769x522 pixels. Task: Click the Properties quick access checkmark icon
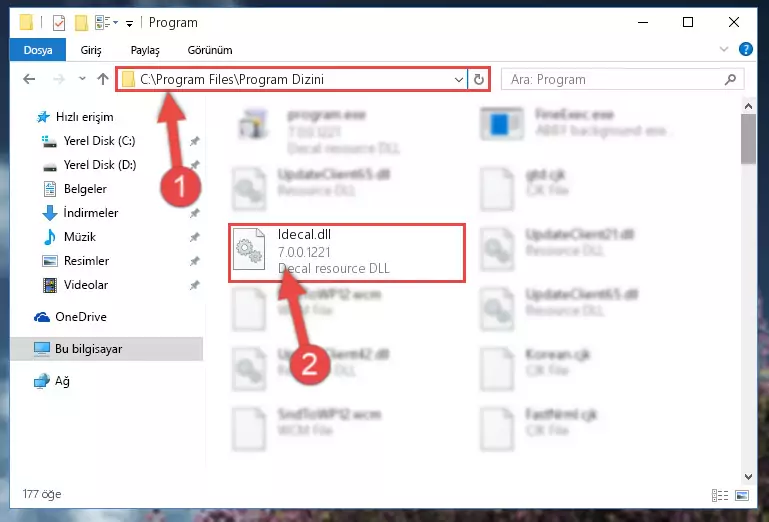click(x=58, y=23)
